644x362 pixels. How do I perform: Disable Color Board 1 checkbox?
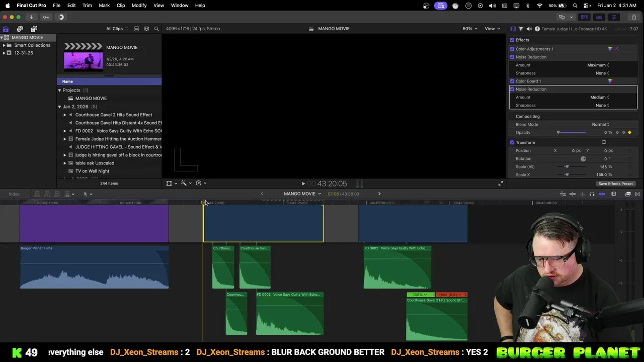tap(512, 81)
